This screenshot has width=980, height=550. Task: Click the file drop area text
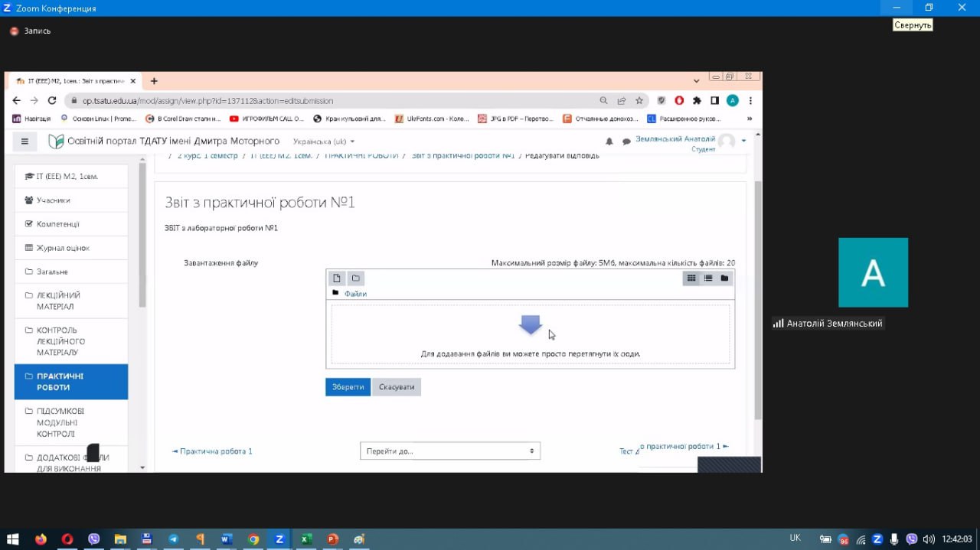(x=531, y=354)
